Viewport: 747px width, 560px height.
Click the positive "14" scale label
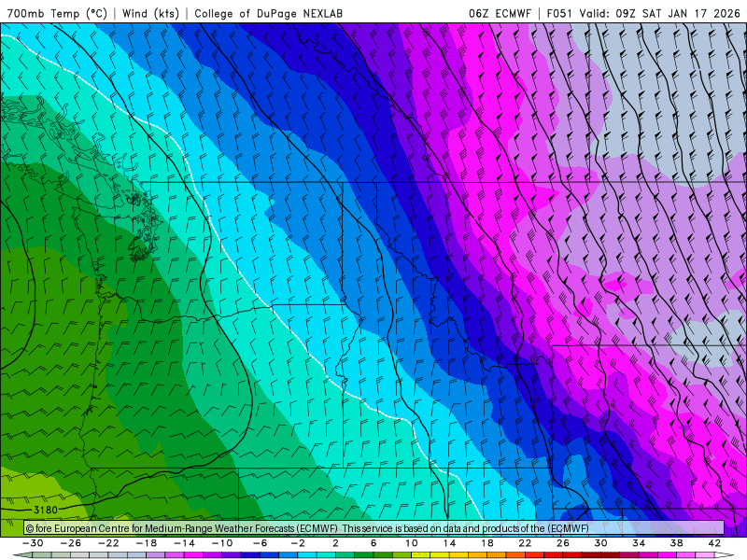coord(449,543)
